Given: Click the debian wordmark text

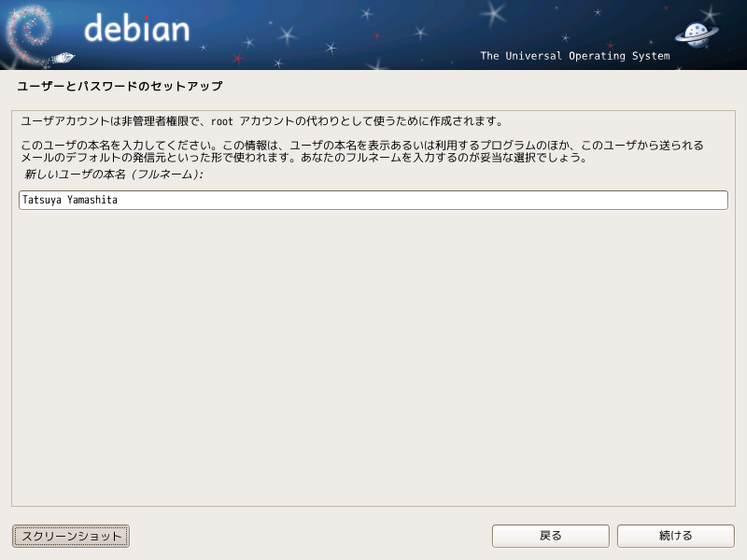Looking at the screenshot, I should tap(136, 29).
